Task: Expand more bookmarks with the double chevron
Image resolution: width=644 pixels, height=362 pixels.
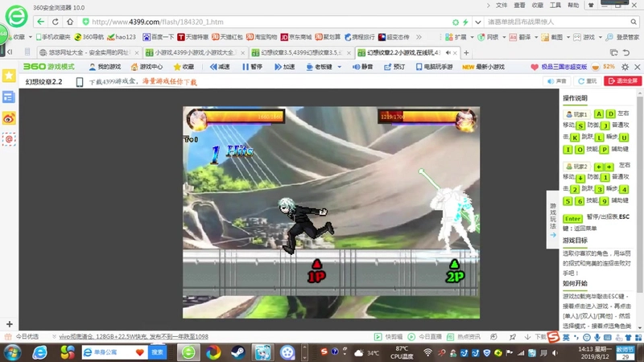Action: [419, 37]
